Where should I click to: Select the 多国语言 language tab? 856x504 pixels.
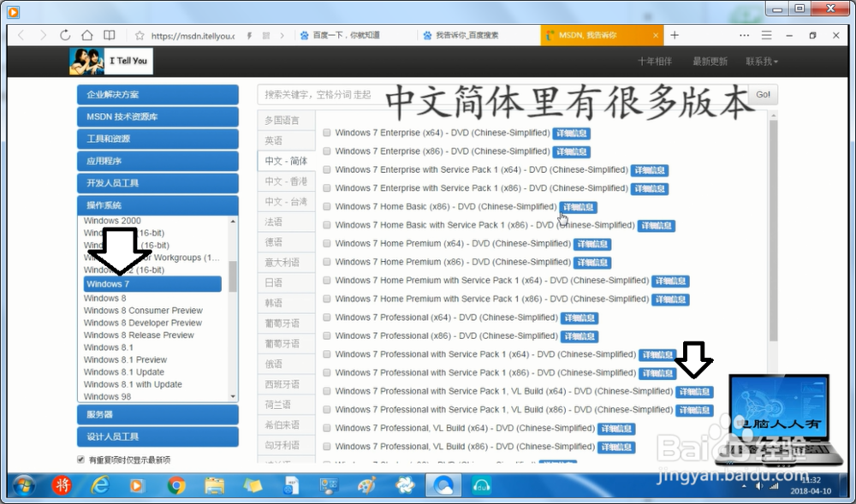pos(286,121)
